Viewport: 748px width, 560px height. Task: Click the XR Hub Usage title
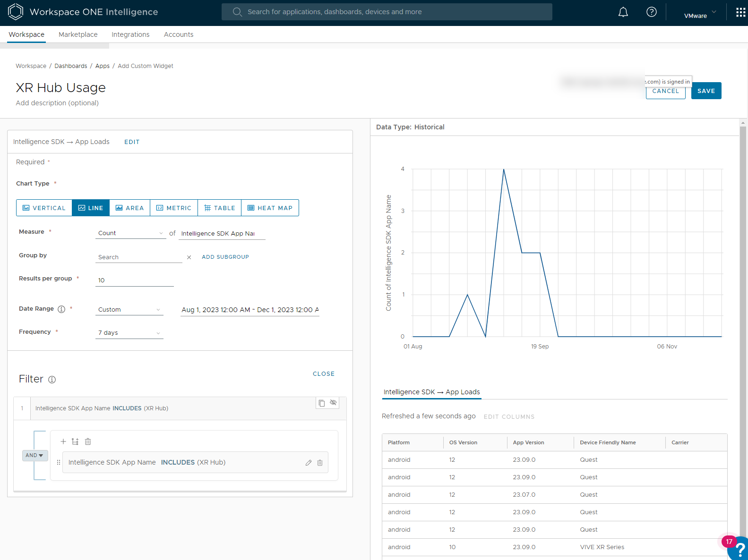[x=60, y=88]
